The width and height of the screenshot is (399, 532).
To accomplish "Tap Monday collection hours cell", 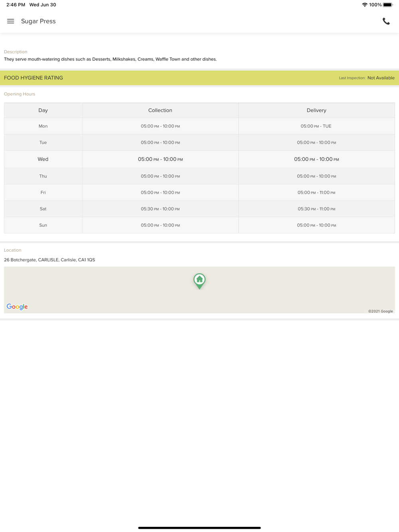I will click(x=160, y=126).
